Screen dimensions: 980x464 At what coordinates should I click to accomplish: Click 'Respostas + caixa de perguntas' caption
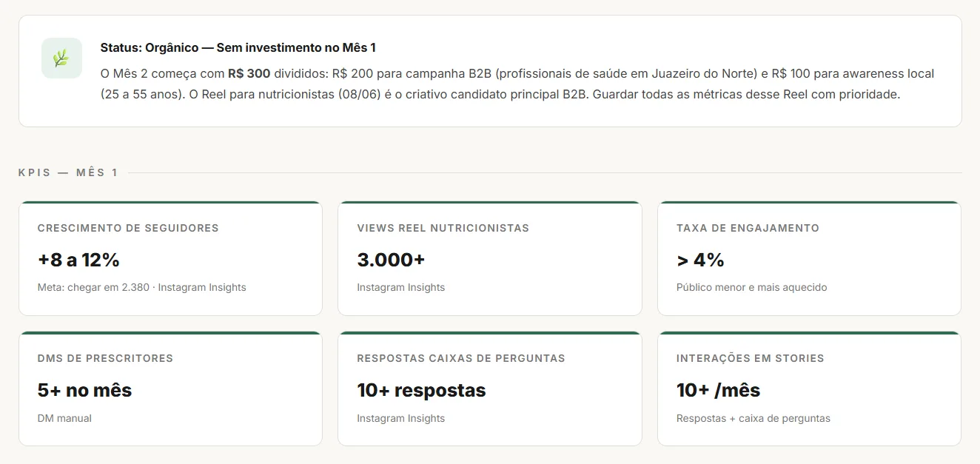pyautogui.click(x=753, y=418)
